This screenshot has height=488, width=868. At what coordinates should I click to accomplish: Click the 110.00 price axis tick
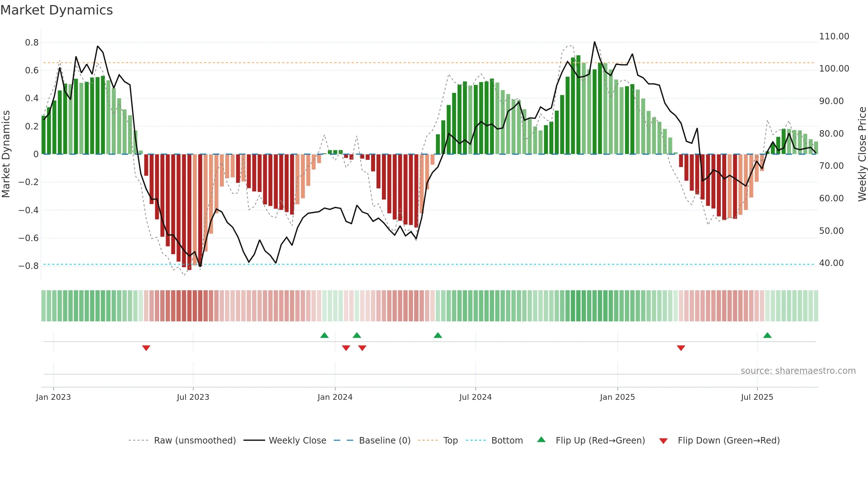834,36
